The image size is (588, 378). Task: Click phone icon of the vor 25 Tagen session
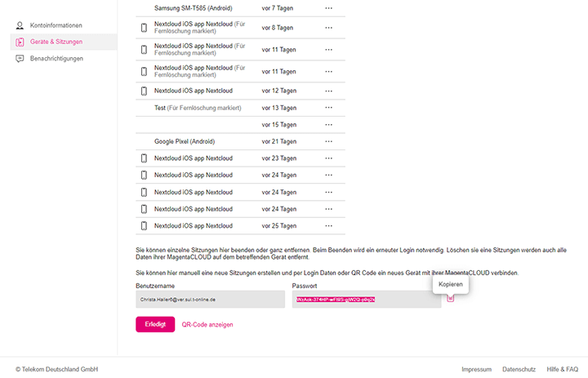pyautogui.click(x=144, y=226)
